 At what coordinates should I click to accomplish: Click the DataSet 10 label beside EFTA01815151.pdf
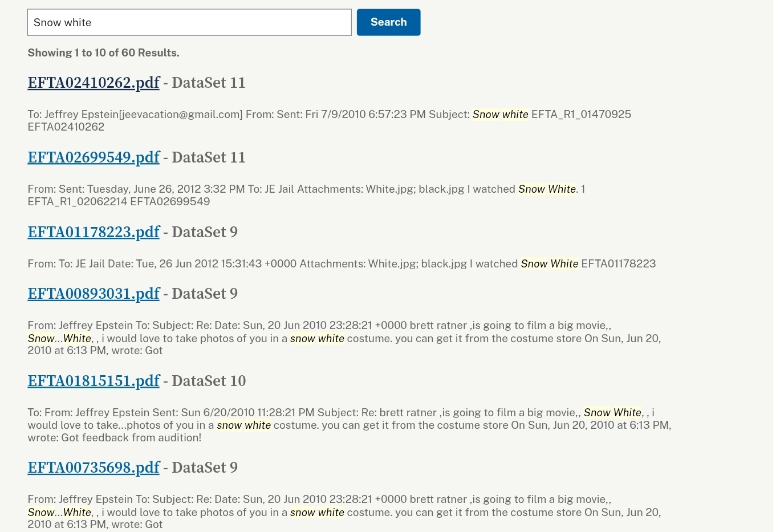(209, 381)
